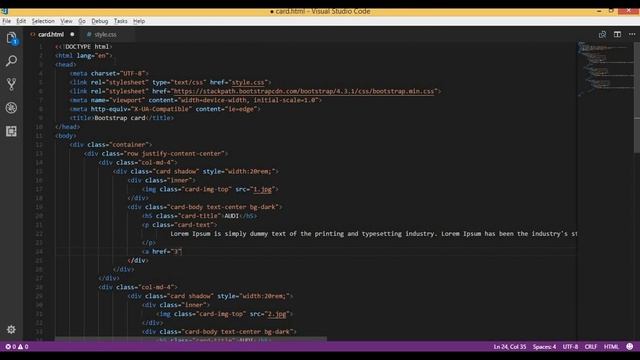Open the View menu

(66, 21)
